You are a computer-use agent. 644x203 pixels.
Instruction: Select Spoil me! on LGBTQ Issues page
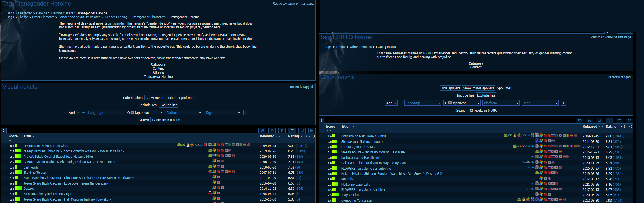coord(504,88)
